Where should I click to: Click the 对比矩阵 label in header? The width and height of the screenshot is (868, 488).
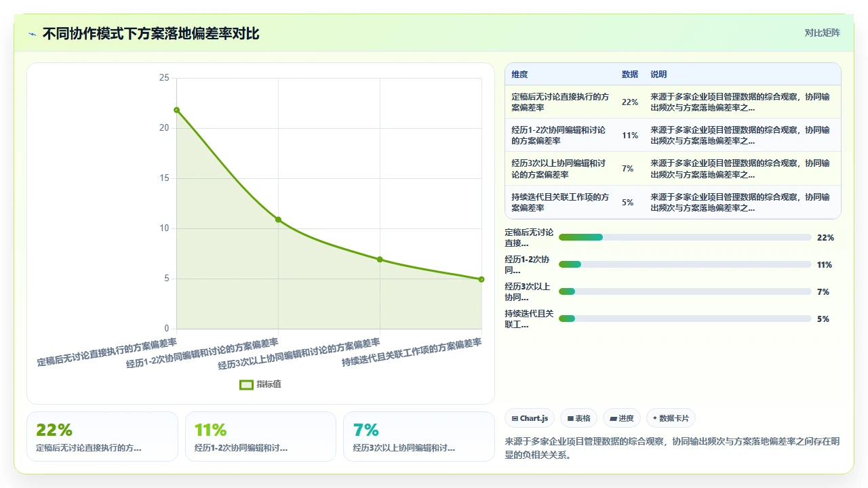(x=822, y=33)
